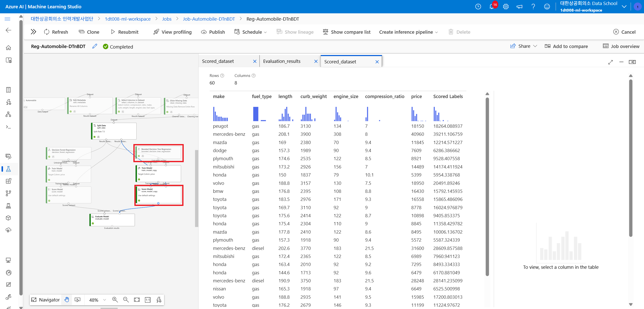Reset canvas to 1:1 actual size

pos(148,299)
